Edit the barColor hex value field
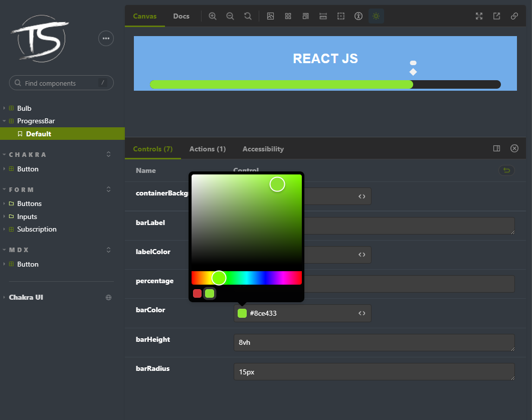The width and height of the screenshot is (532, 420). [302, 313]
